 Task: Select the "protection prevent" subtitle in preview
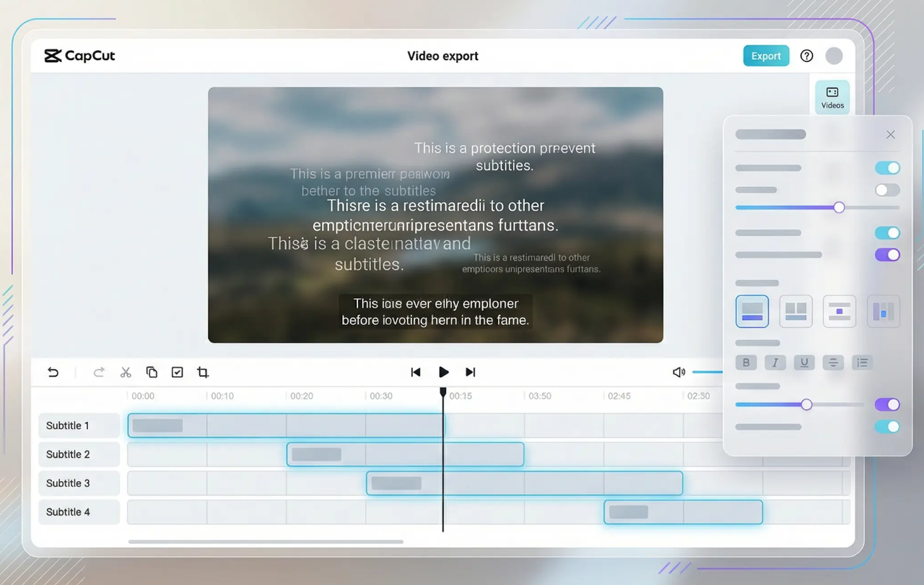[x=505, y=157]
